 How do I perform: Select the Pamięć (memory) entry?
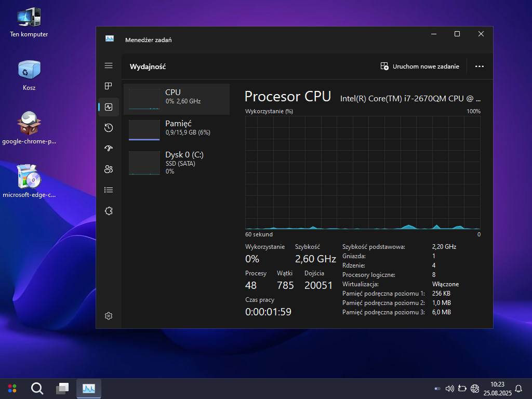(177, 130)
